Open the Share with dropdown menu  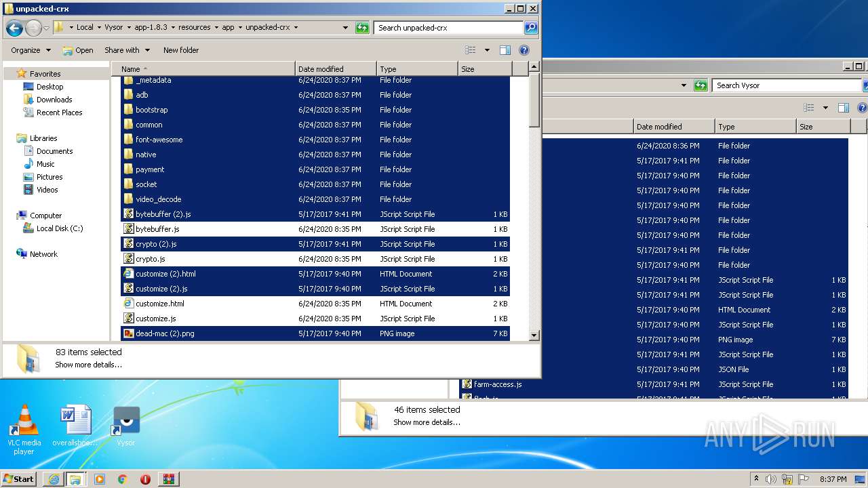pos(127,50)
